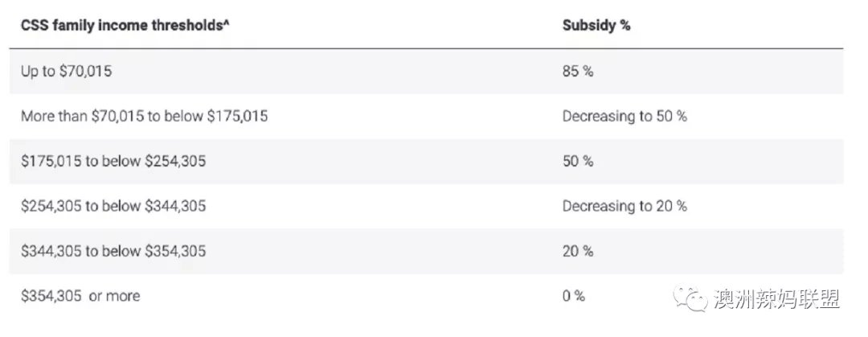This screenshot has height=337, width=868.
Task: Click the WeChat logo icon in watermark
Action: [x=690, y=300]
